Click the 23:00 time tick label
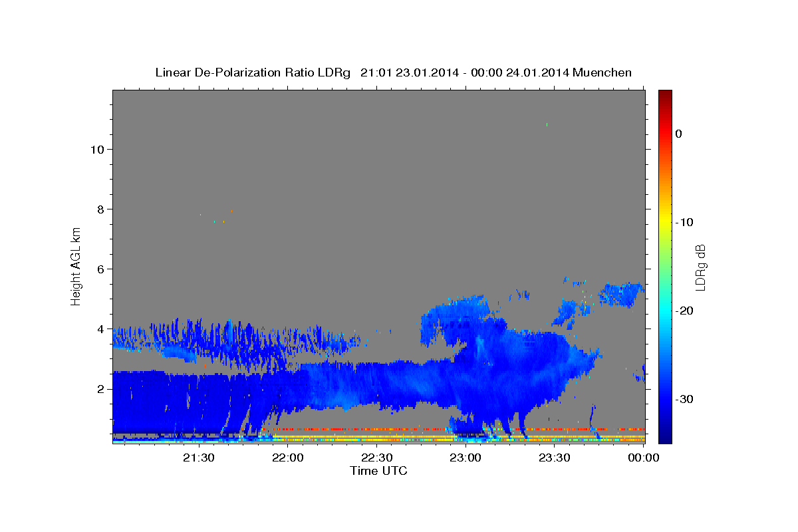The width and height of the screenshot is (798, 532). click(465, 458)
